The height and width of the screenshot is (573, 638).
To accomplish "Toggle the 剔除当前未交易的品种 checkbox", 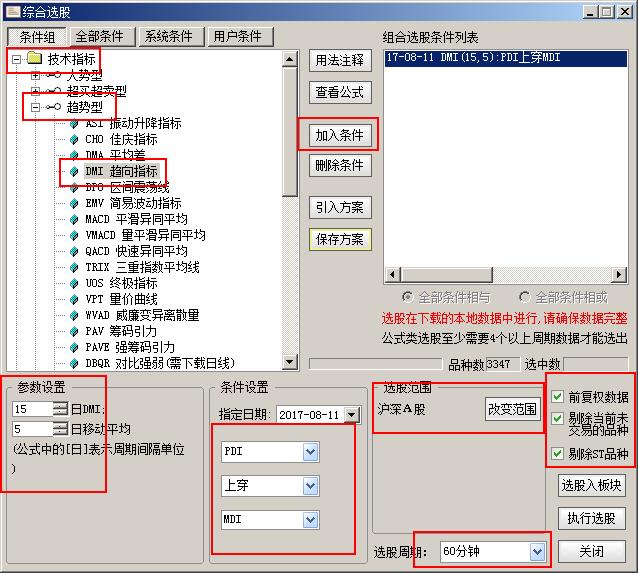I will pyautogui.click(x=557, y=418).
